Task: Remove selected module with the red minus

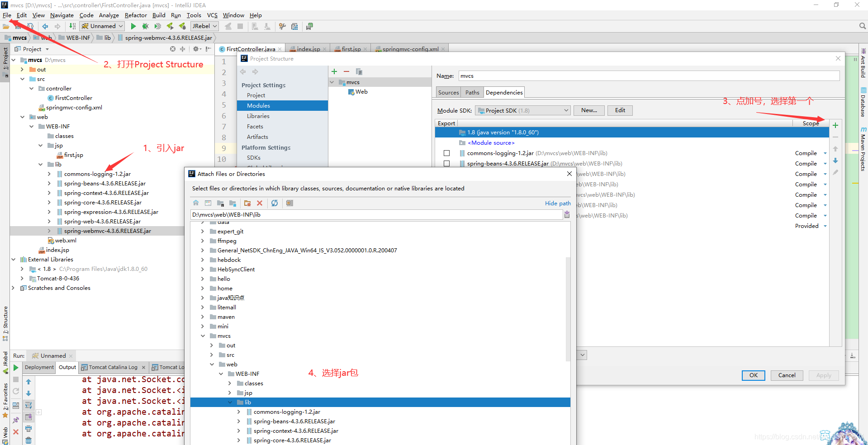Action: pos(346,71)
